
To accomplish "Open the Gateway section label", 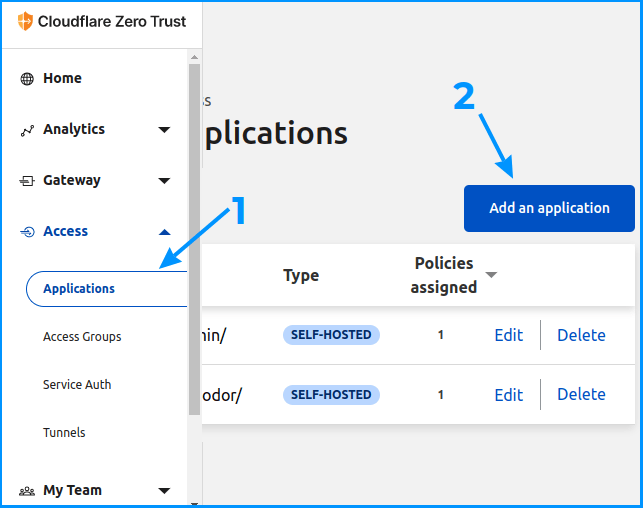I will (x=72, y=180).
